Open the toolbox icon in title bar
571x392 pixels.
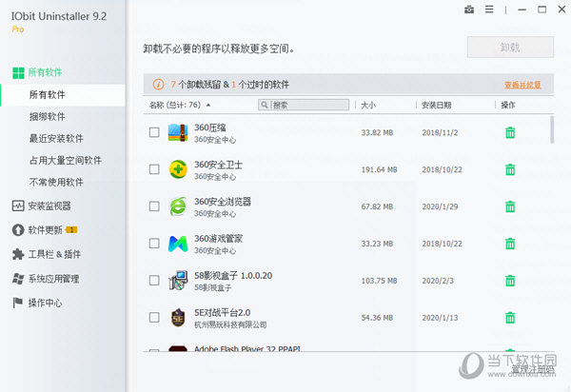(x=469, y=10)
